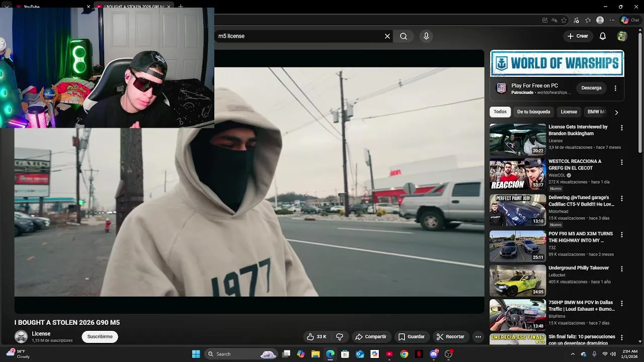Image resolution: width=644 pixels, height=362 pixels.
Task: Open License Gets Interviewed video thumbnail
Action: (x=518, y=139)
